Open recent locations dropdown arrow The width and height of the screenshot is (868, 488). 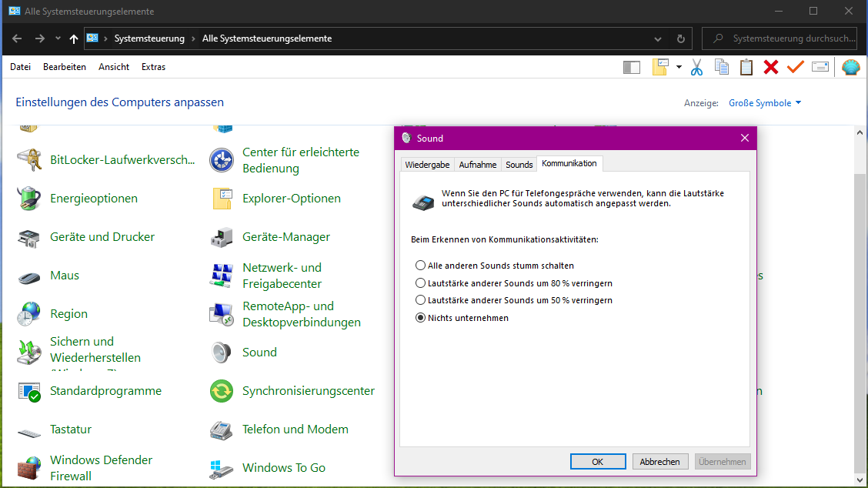click(x=58, y=38)
